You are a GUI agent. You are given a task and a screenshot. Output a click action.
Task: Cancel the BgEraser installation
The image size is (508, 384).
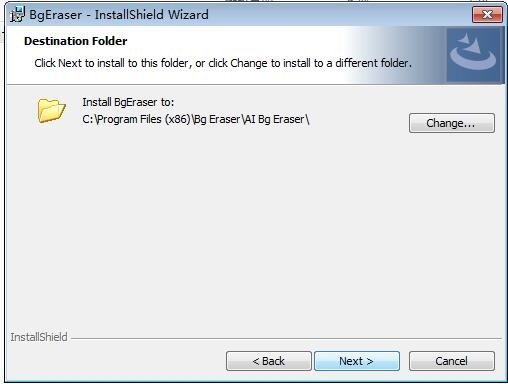point(452,361)
